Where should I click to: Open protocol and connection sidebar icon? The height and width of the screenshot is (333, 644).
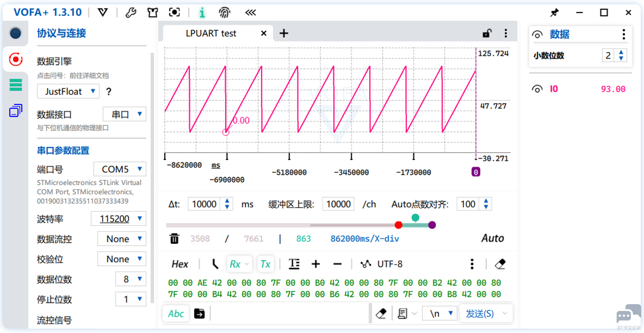point(15,60)
